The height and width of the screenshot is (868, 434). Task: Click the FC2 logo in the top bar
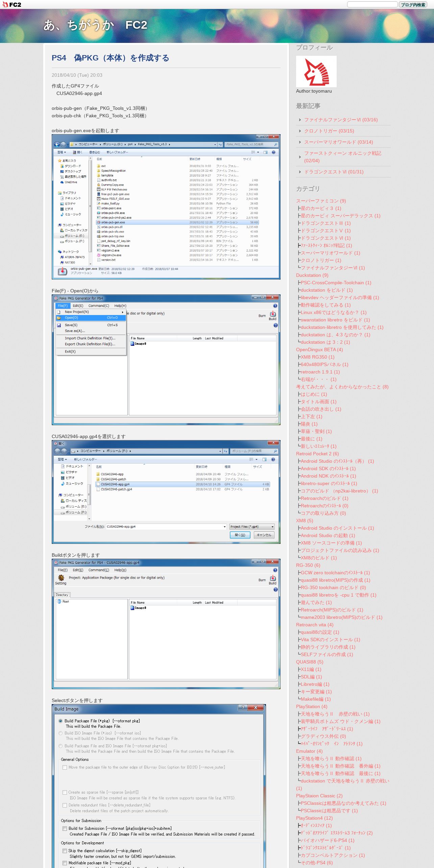(x=12, y=4)
